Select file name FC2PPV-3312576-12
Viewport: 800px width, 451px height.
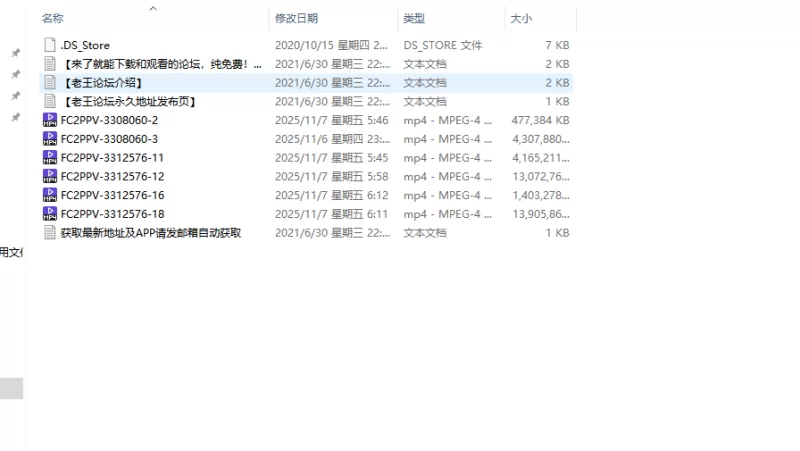coord(112,177)
